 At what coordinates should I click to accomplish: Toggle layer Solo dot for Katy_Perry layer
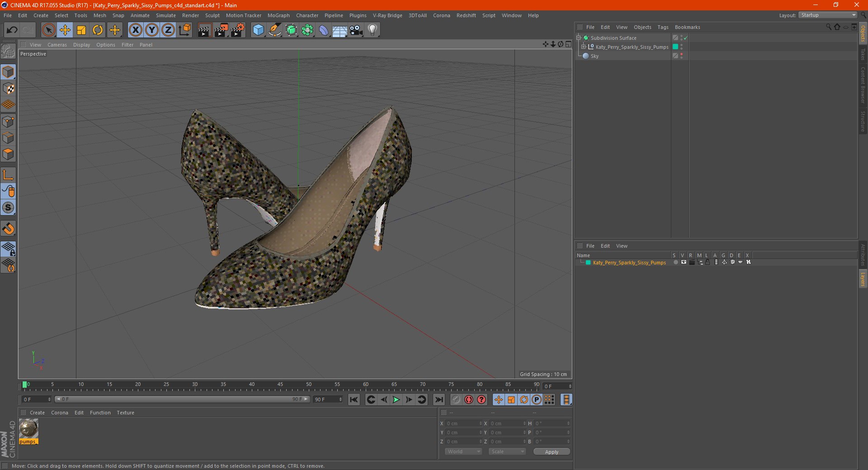tap(675, 263)
